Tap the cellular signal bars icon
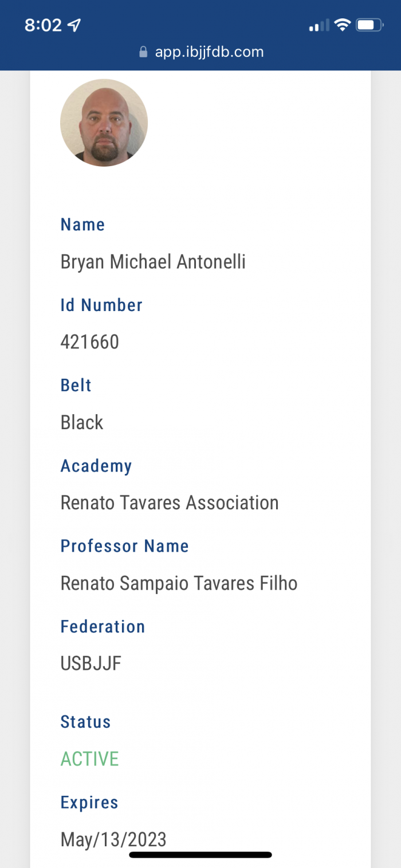Screen dimensions: 401x868 pyautogui.click(x=319, y=25)
